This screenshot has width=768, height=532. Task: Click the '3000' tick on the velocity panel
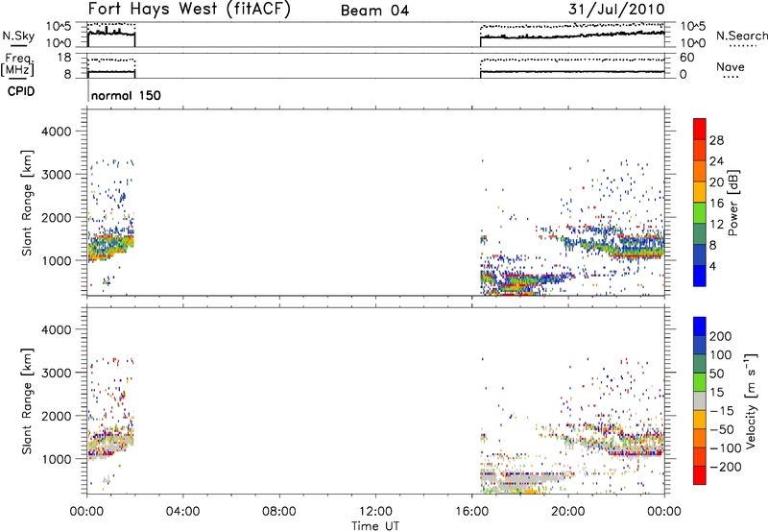tap(56, 373)
